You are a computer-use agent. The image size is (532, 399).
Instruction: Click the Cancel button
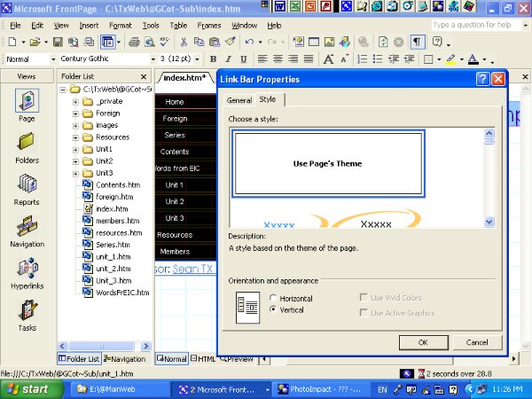coord(477,342)
